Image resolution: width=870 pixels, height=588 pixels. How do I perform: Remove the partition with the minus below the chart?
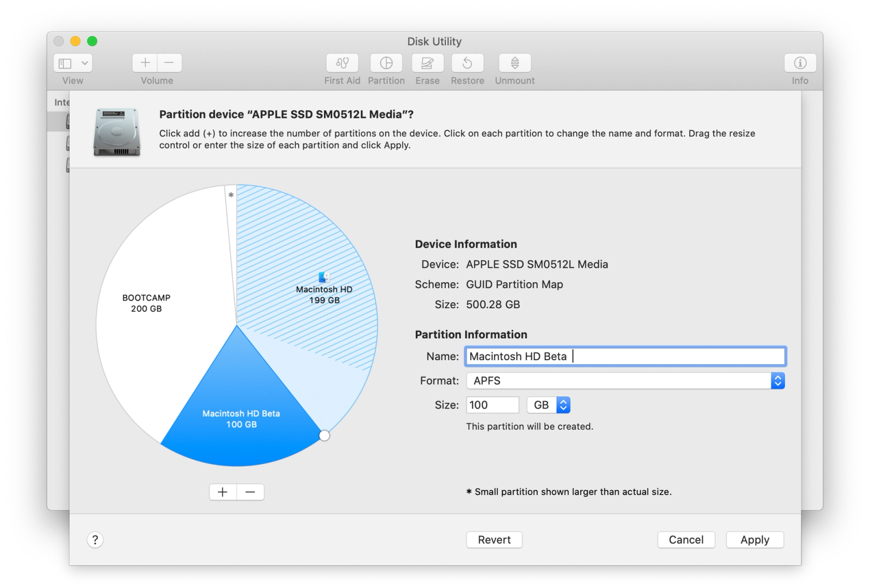click(x=251, y=492)
